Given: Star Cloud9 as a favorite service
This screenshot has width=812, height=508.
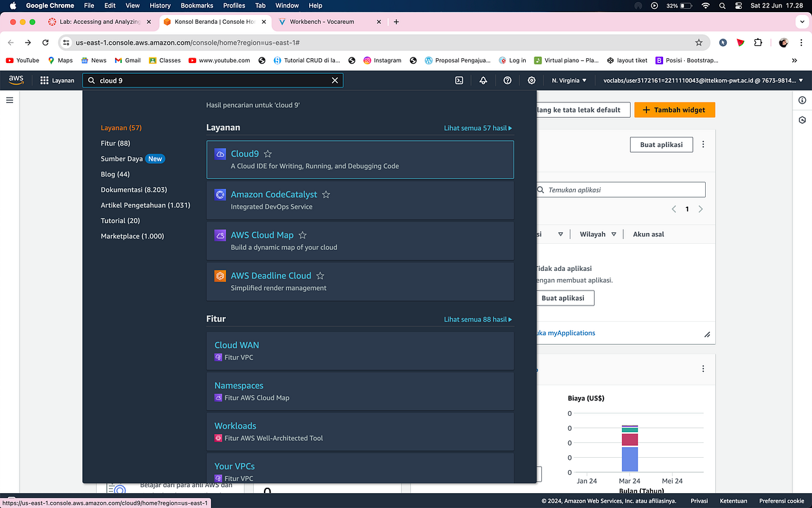Looking at the screenshot, I should tap(267, 153).
